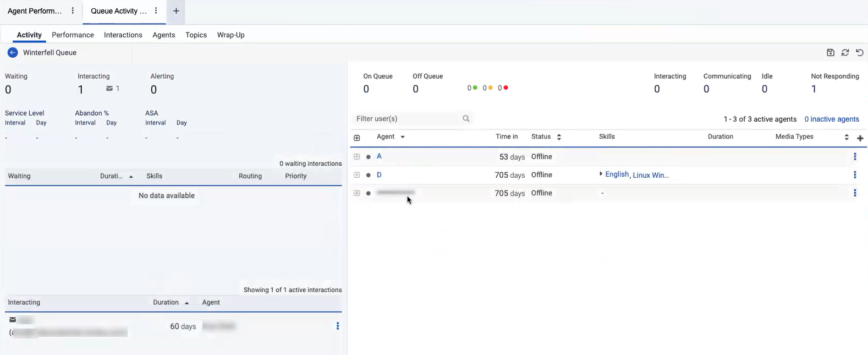This screenshot has width=868, height=355.
Task: Click the reset/undo icon in top-right toolbar
Action: point(859,53)
